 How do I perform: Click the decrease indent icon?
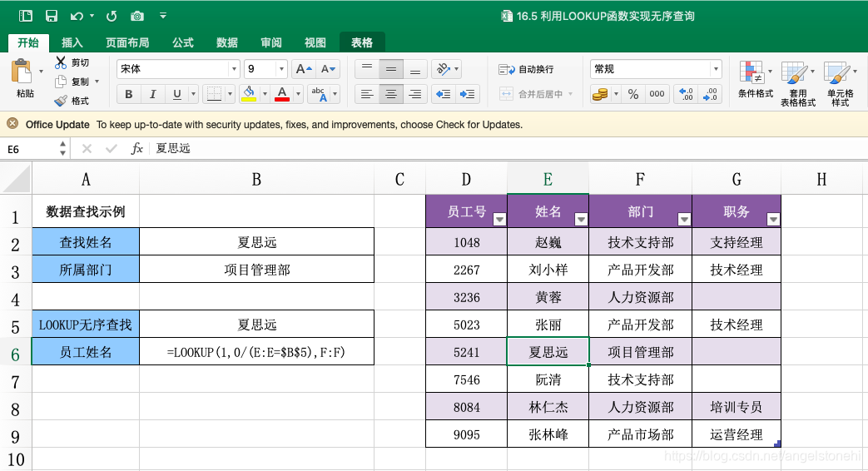click(x=443, y=94)
